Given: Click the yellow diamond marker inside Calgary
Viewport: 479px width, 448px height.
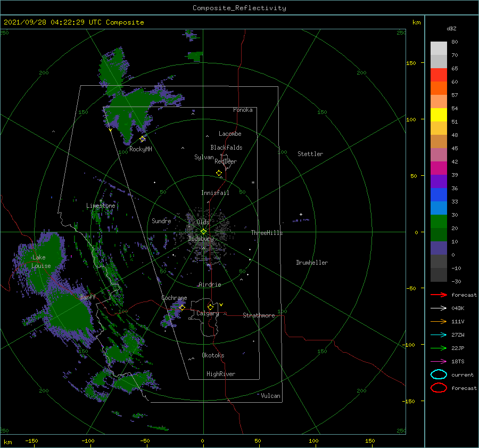Looking at the screenshot, I should 210,307.
